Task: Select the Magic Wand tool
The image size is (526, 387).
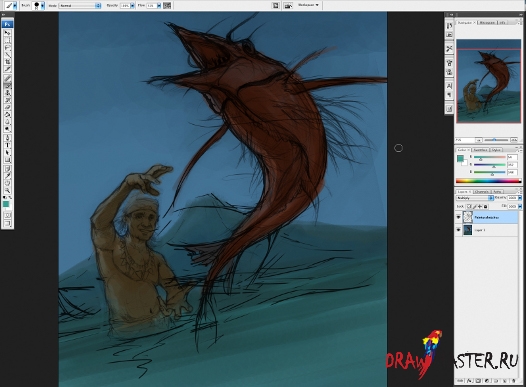Action: coord(7,54)
